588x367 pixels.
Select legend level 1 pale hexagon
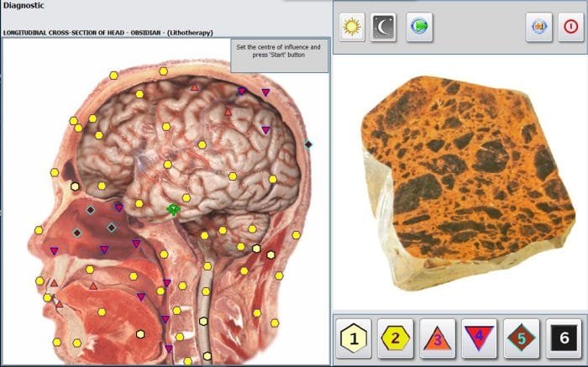(354, 338)
